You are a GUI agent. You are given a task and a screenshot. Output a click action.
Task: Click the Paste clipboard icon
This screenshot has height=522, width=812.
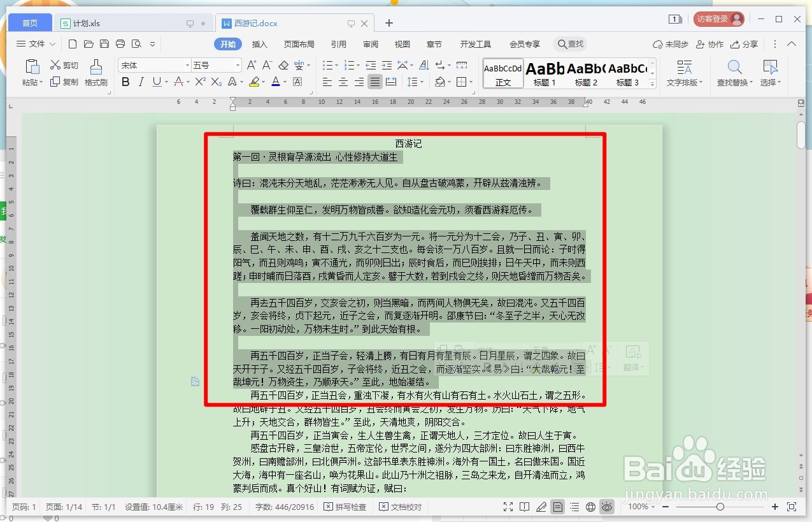[31, 66]
